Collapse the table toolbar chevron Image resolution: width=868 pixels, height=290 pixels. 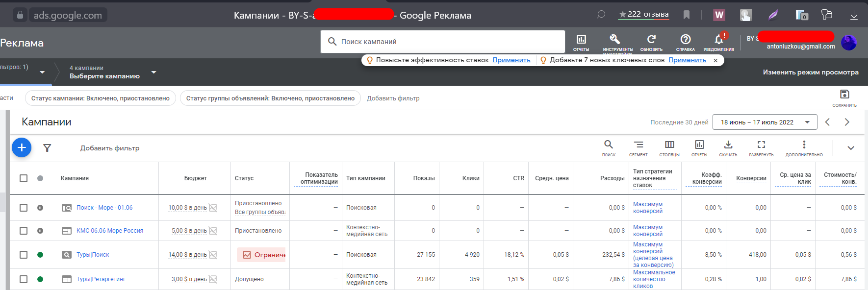[851, 148]
